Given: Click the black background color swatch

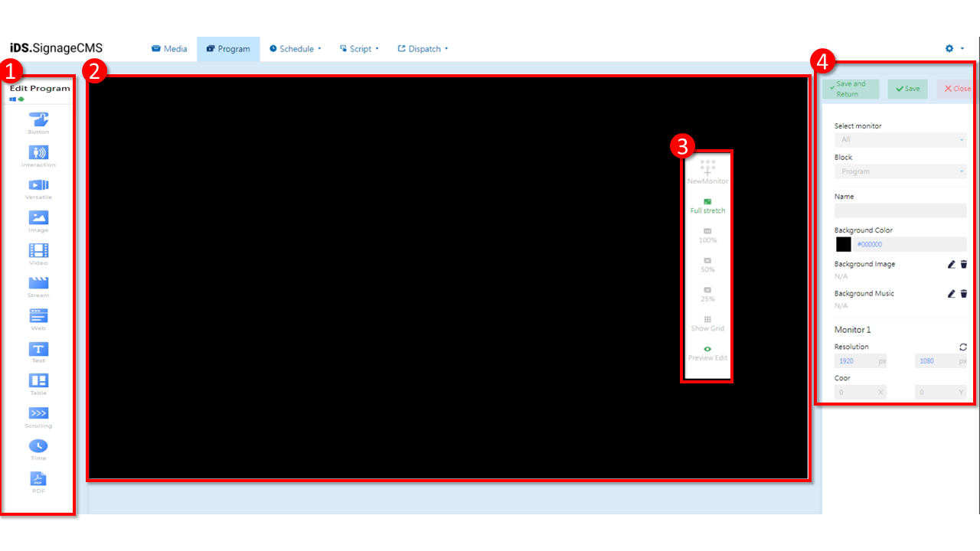Looking at the screenshot, I should [843, 244].
